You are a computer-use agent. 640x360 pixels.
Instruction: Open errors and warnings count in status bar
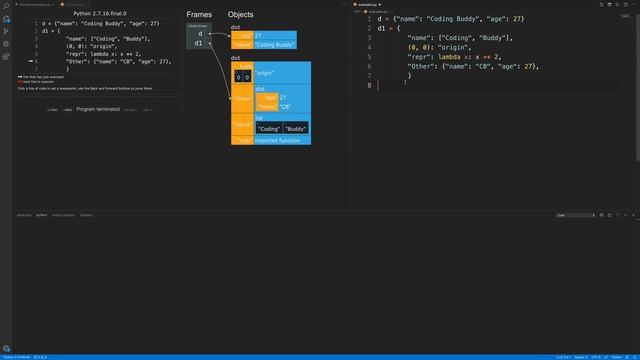40,357
